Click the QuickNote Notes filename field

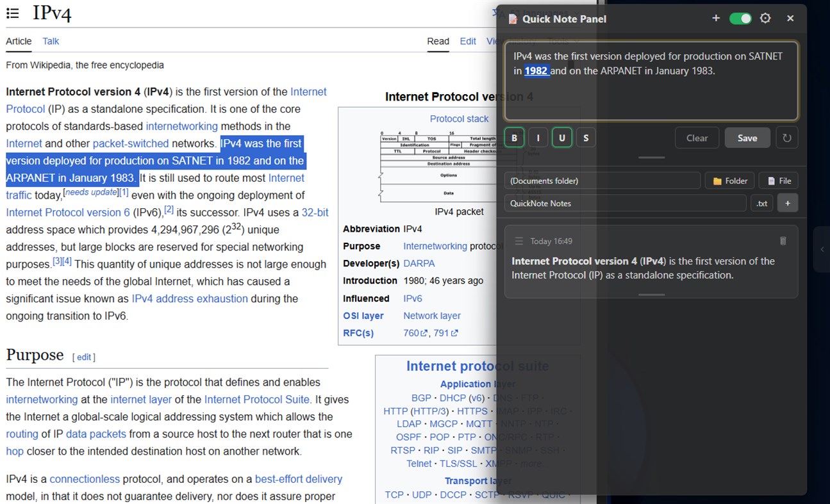coord(626,203)
